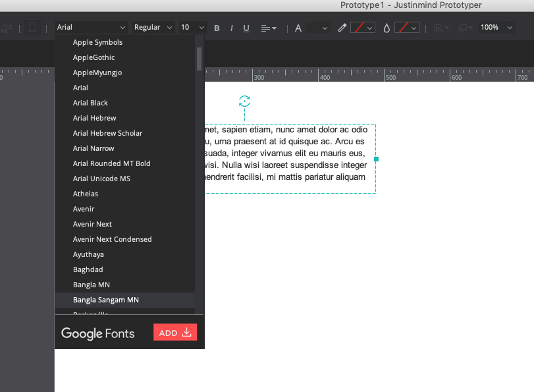Open the text alignment options
Image resolution: width=534 pixels, height=392 pixels.
[269, 28]
